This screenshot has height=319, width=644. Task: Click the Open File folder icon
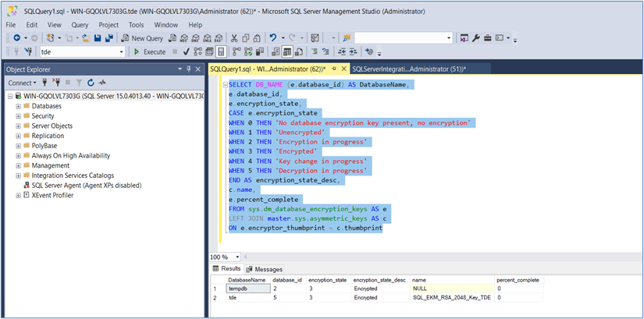(86, 38)
